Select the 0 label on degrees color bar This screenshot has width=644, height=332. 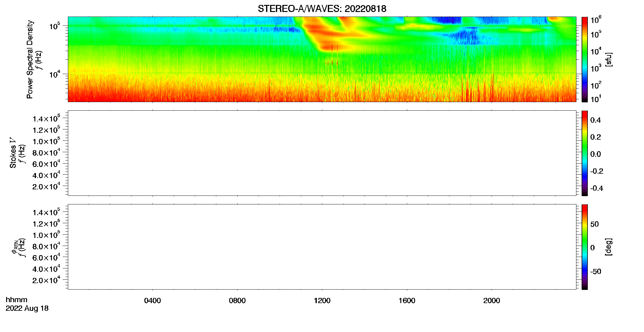pos(592,248)
